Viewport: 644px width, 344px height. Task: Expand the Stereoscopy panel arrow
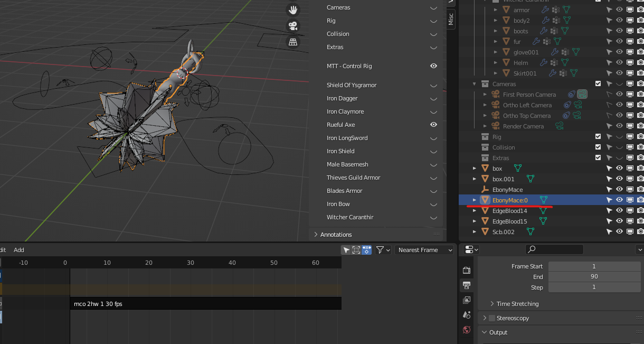coord(484,318)
